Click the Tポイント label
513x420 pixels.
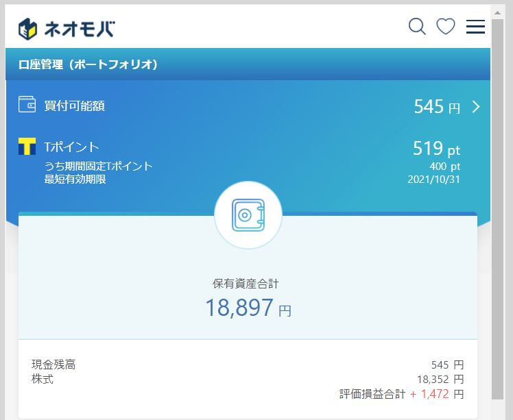(71, 147)
